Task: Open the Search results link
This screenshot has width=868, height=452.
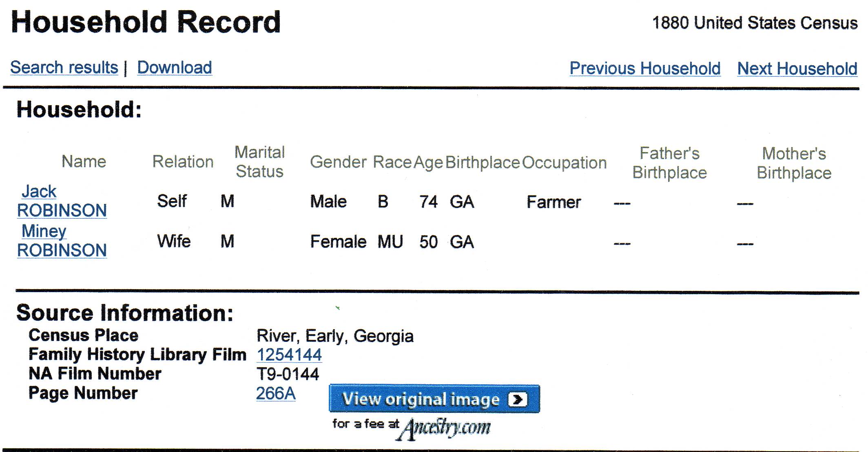Action: 64,67
